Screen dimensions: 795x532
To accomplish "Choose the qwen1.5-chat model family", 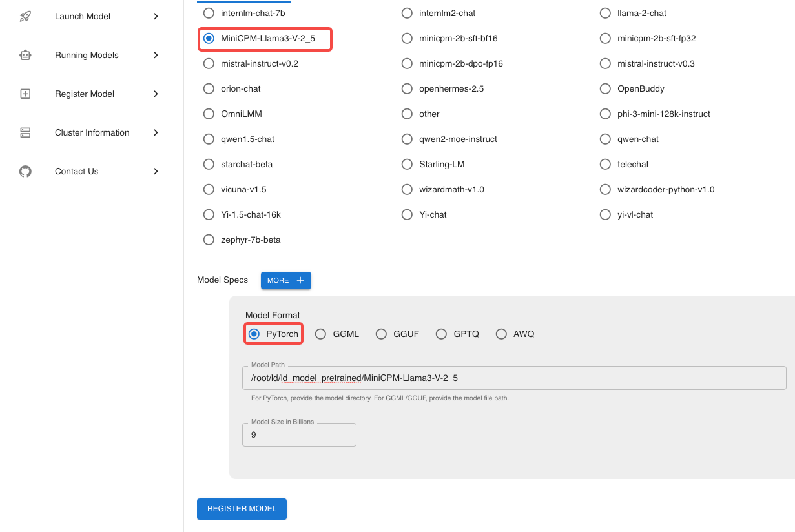I will [209, 139].
